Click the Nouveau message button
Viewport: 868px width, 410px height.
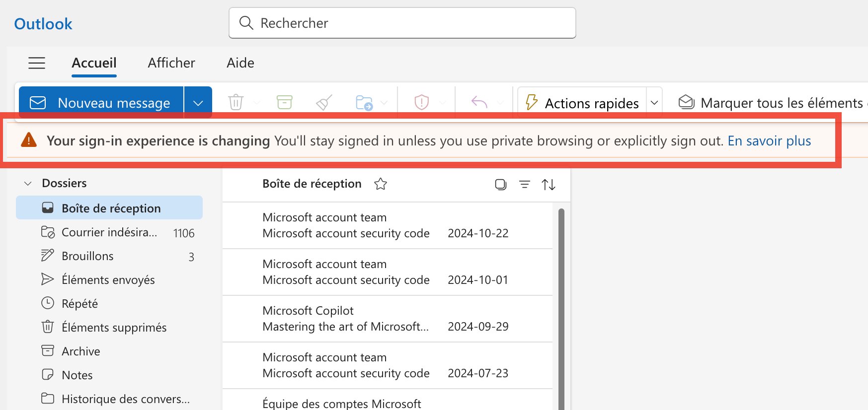101,103
